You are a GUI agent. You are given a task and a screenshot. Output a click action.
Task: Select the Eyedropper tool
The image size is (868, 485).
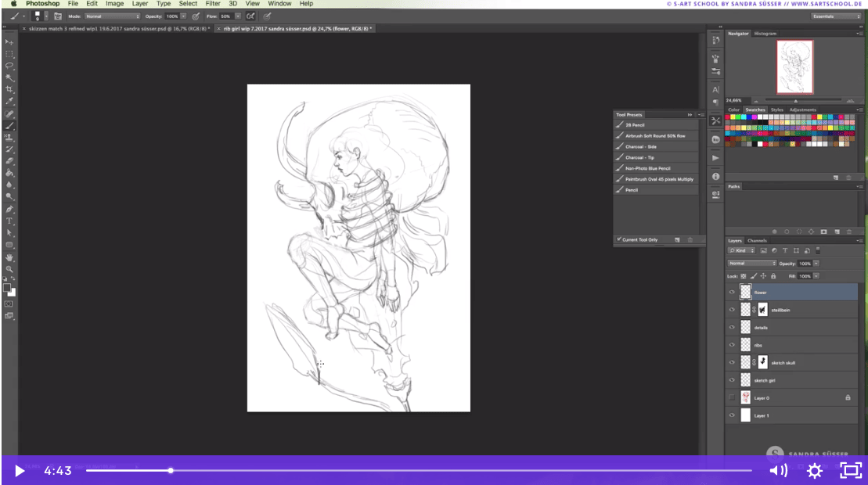(9, 101)
